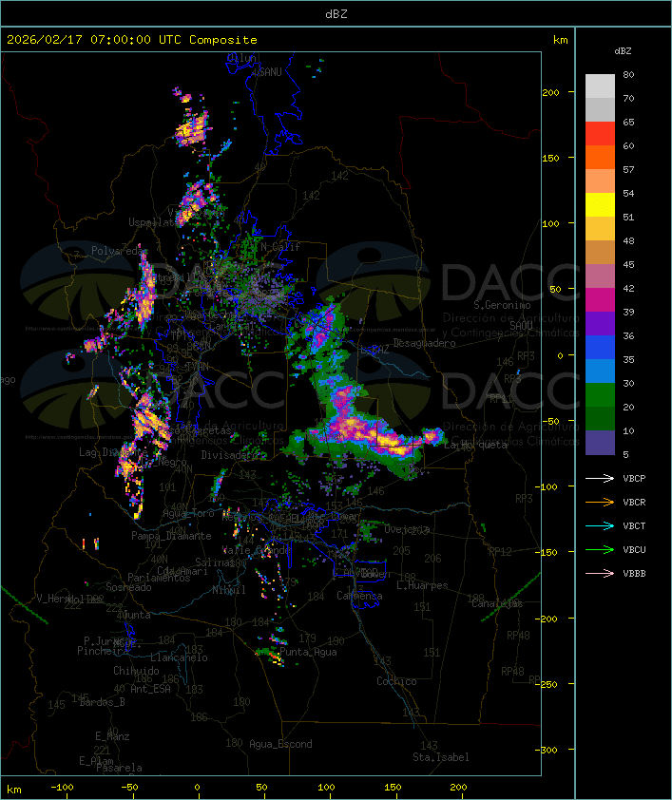Screen dimensions: 672x800
Task: Click the 5 value on the dBZ scale
Action: click(625, 454)
